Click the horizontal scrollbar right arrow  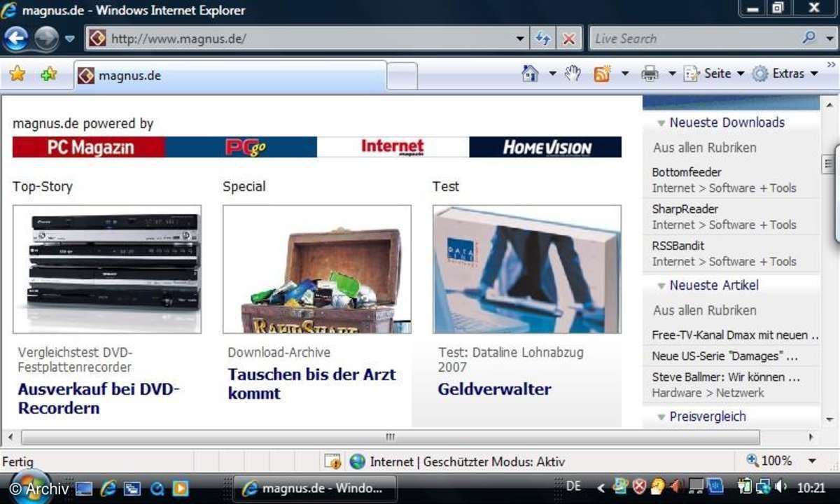click(x=811, y=437)
